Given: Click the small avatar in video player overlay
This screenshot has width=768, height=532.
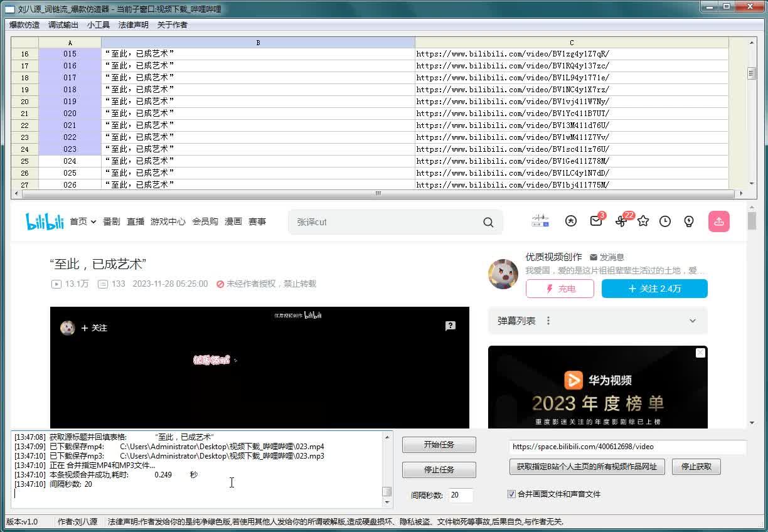Looking at the screenshot, I should point(68,327).
